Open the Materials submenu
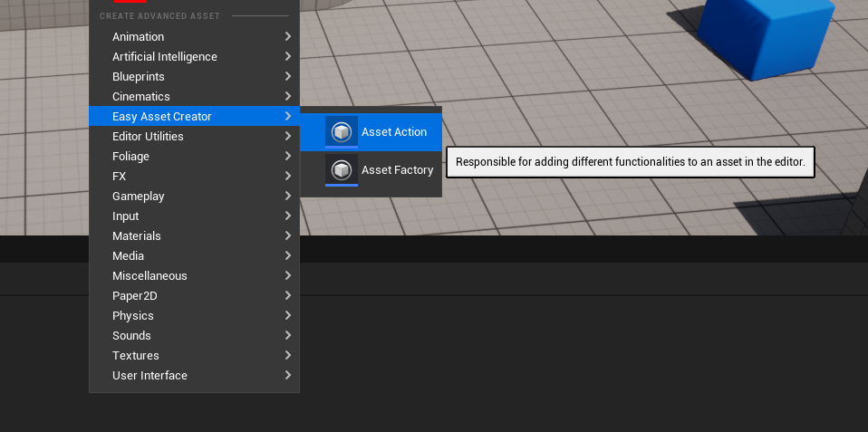The image size is (868, 432). tap(194, 235)
